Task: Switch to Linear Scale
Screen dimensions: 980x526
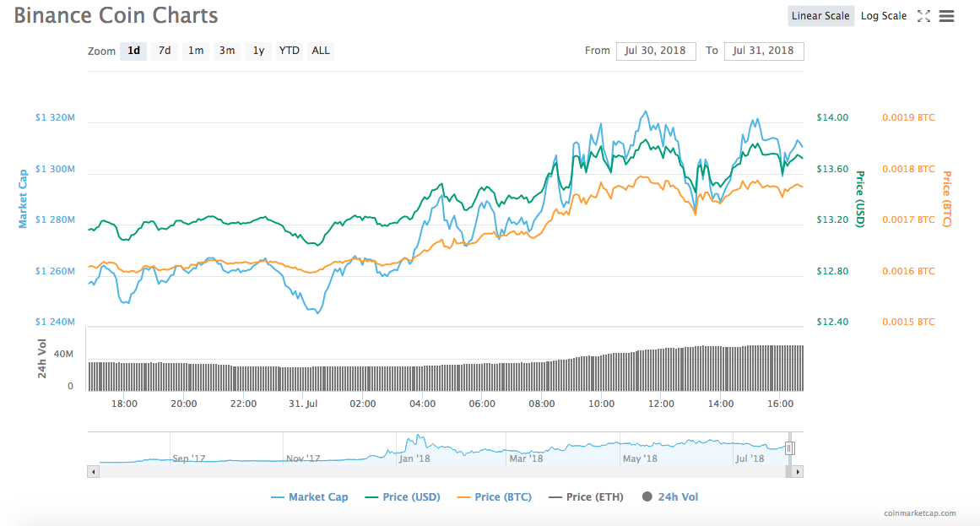Action: 820,16
